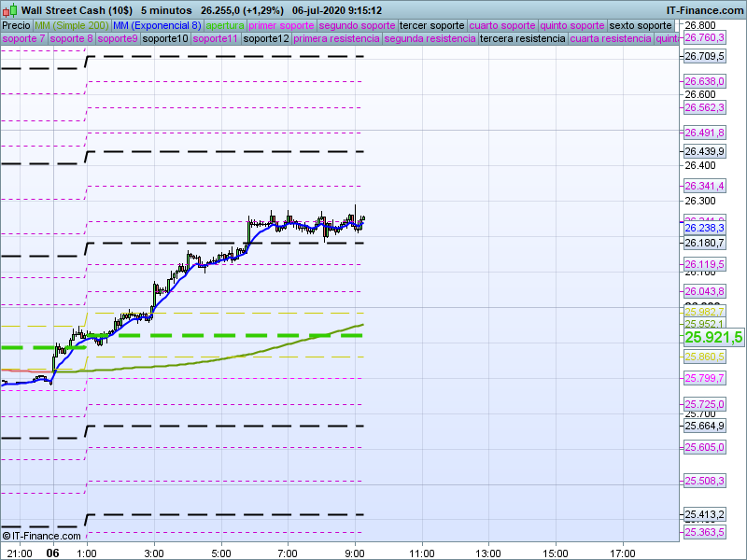Click the tercer soporte legend label
Screen dimensions: 747x560
[x=431, y=25]
